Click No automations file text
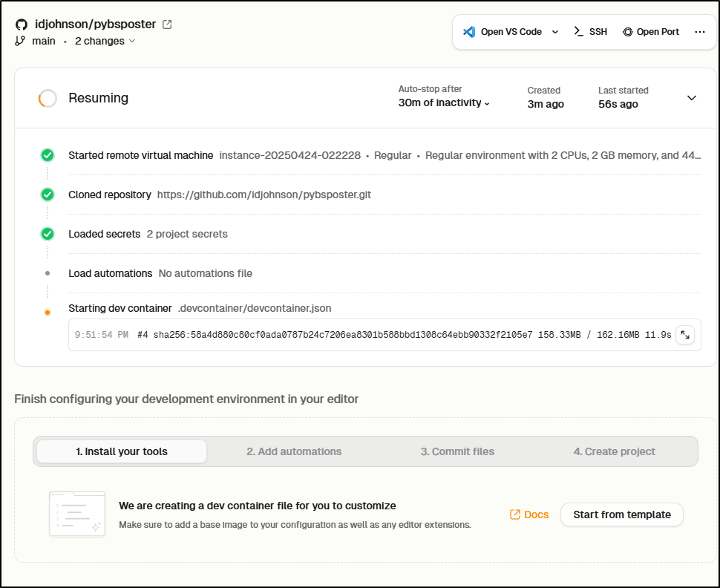720x588 pixels. click(x=206, y=273)
